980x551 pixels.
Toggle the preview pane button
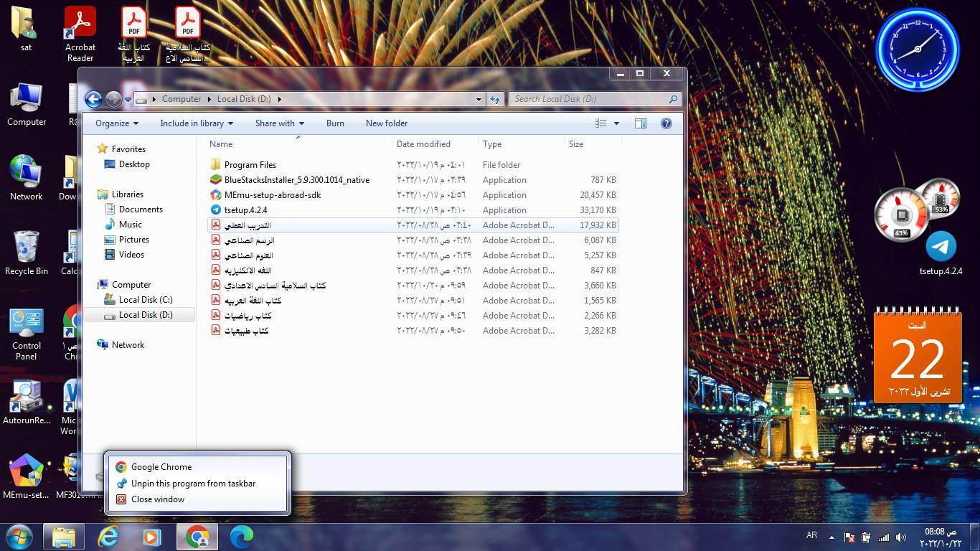[640, 123]
